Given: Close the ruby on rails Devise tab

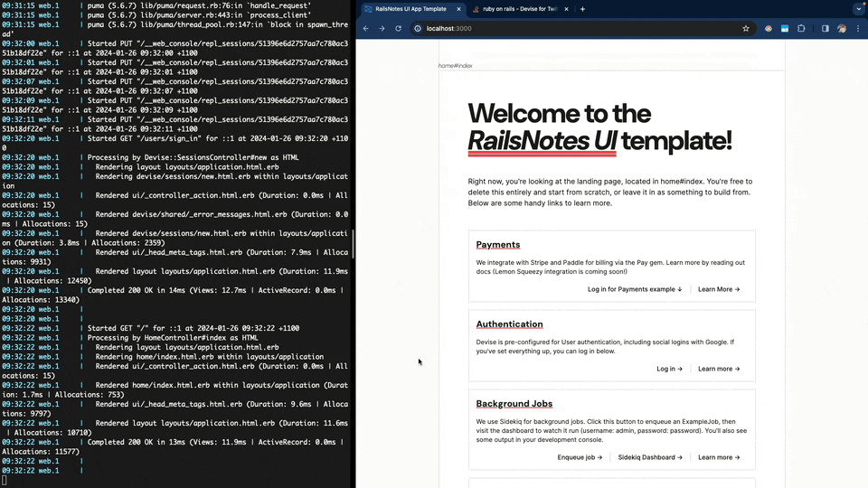Looking at the screenshot, I should point(566,9).
